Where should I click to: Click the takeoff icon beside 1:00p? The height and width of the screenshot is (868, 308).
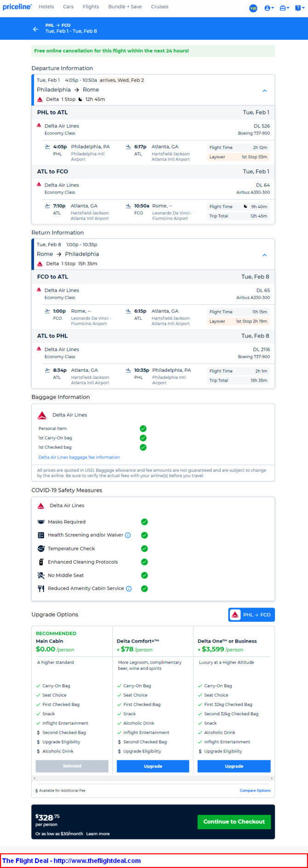(47, 312)
